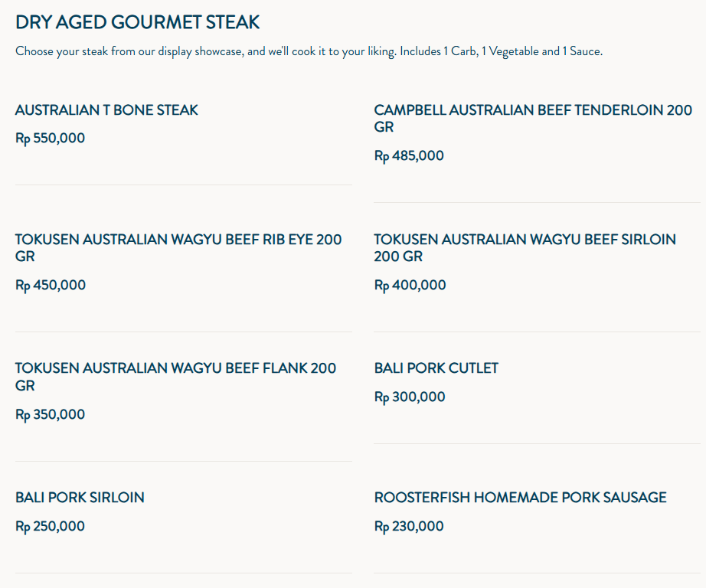Select the Bali Pork Sirloin item
Viewport: 706px width, 588px height.
pyautogui.click(x=80, y=498)
